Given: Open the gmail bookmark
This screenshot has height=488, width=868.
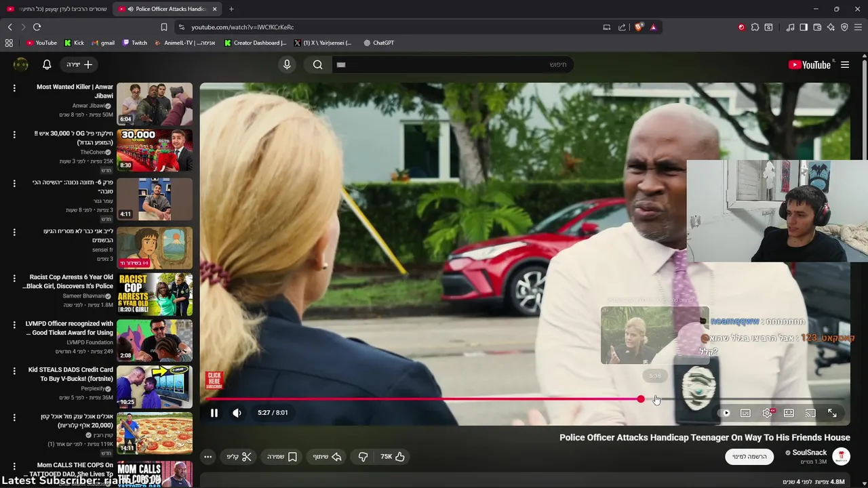Looking at the screenshot, I should tap(102, 43).
